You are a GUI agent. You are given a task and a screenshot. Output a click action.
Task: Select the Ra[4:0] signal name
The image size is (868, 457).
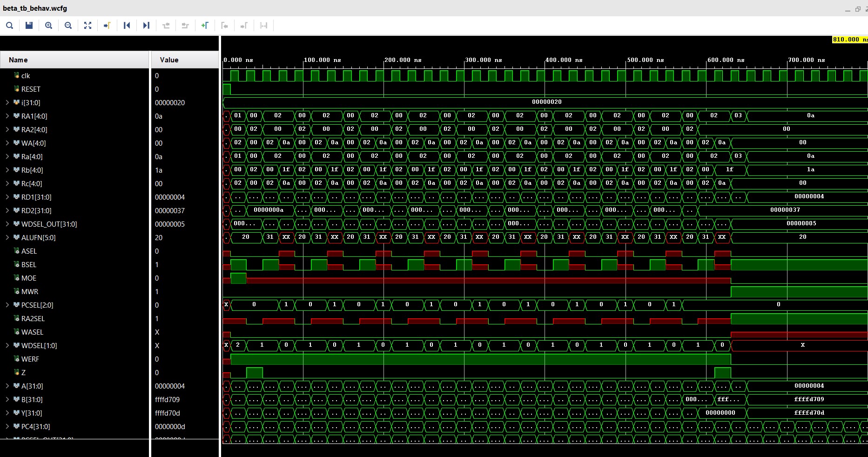32,156
